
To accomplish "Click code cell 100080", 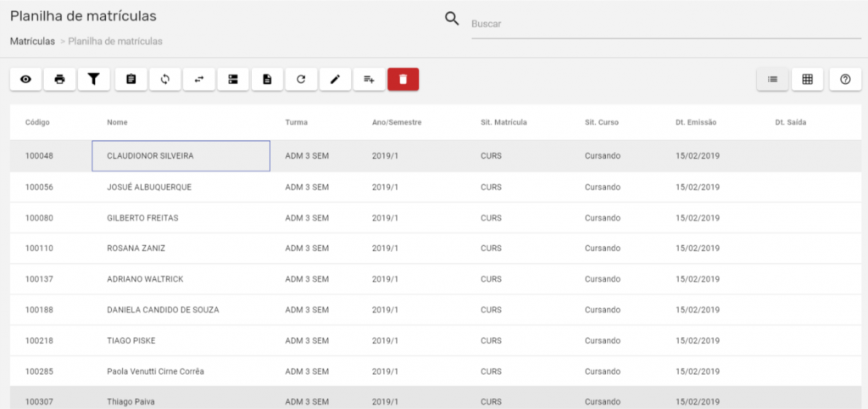I will [x=39, y=218].
